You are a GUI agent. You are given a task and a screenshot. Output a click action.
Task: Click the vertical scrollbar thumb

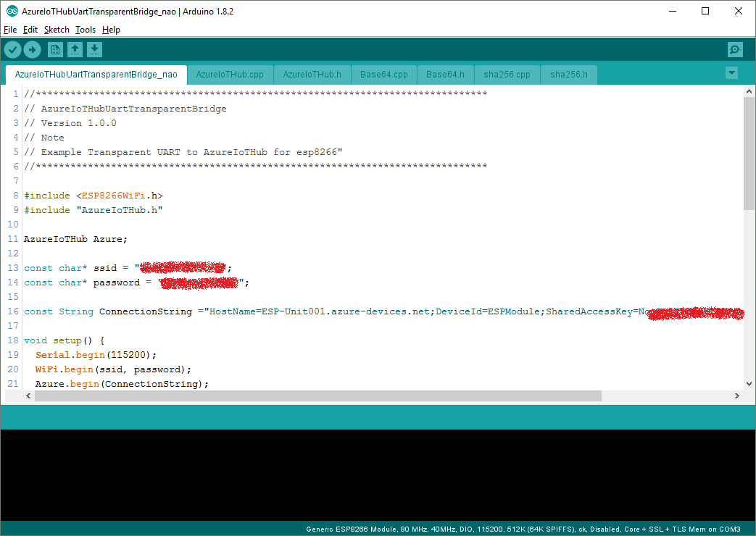tap(749, 154)
